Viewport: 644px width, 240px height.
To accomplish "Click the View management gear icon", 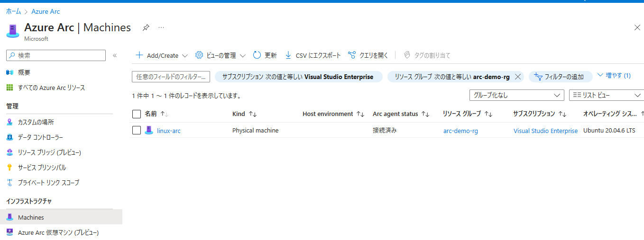I will 199,55.
